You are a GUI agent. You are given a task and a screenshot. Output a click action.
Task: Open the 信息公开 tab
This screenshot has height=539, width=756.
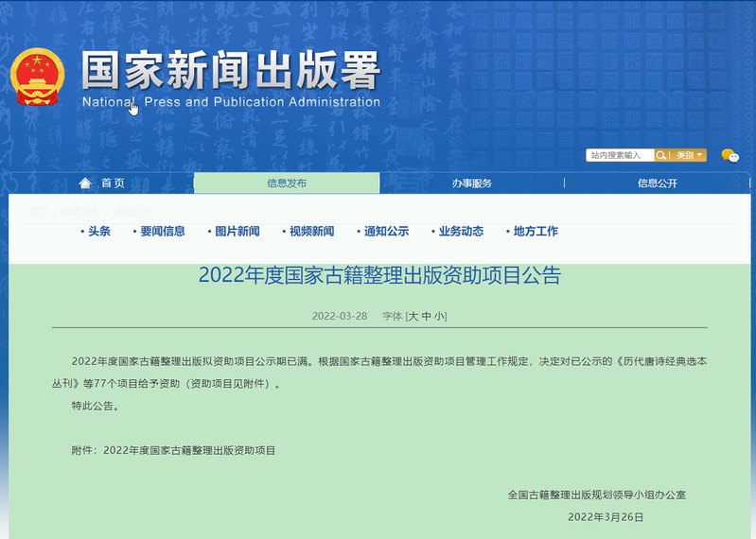click(x=657, y=183)
